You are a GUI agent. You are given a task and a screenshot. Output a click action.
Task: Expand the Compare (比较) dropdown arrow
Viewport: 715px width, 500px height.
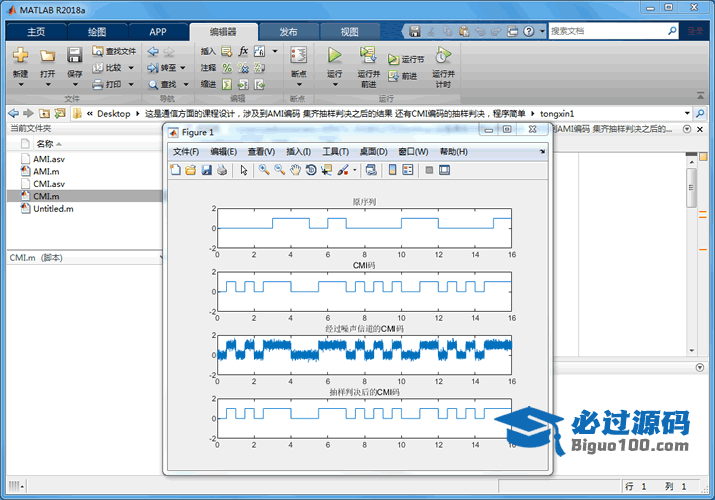point(131,68)
